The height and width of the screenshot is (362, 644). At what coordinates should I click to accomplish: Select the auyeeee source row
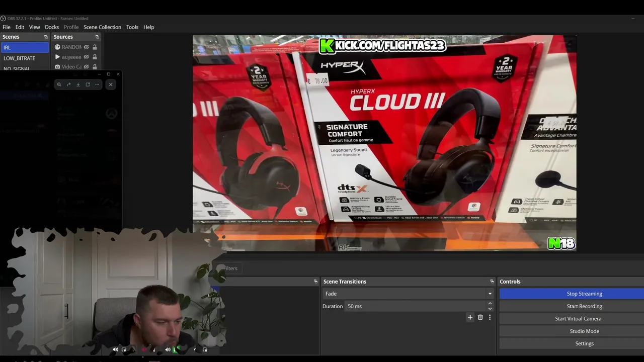pos(76,57)
